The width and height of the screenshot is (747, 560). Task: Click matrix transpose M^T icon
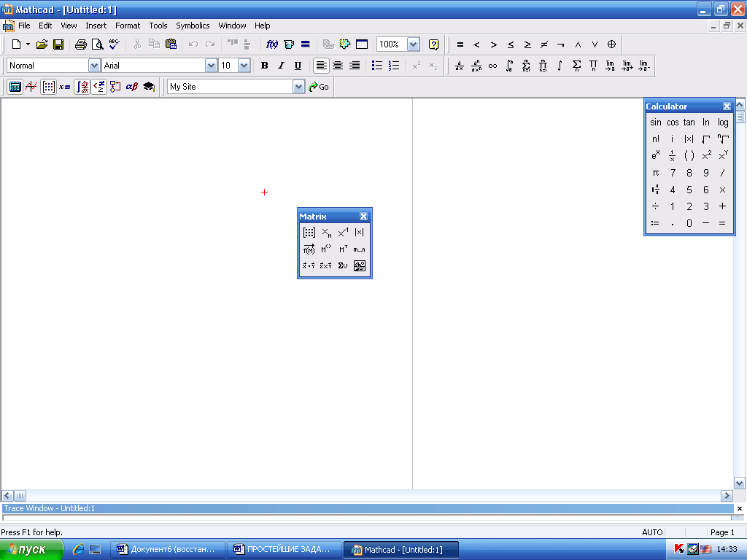(x=343, y=249)
